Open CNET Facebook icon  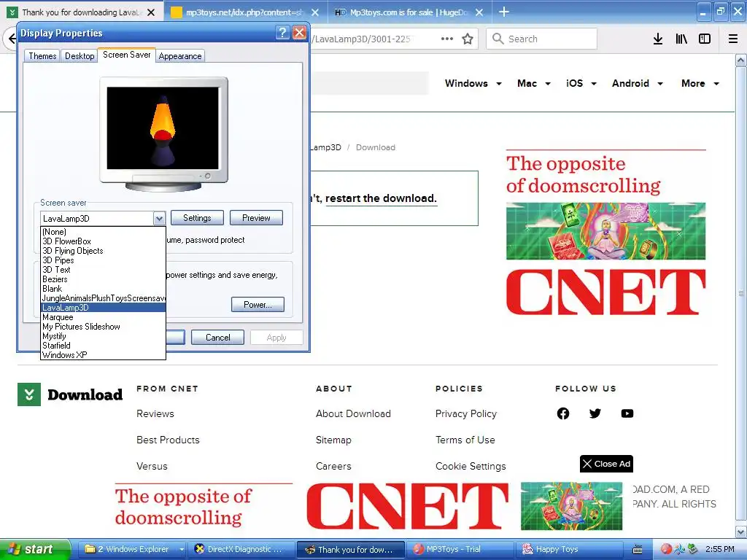pos(563,413)
